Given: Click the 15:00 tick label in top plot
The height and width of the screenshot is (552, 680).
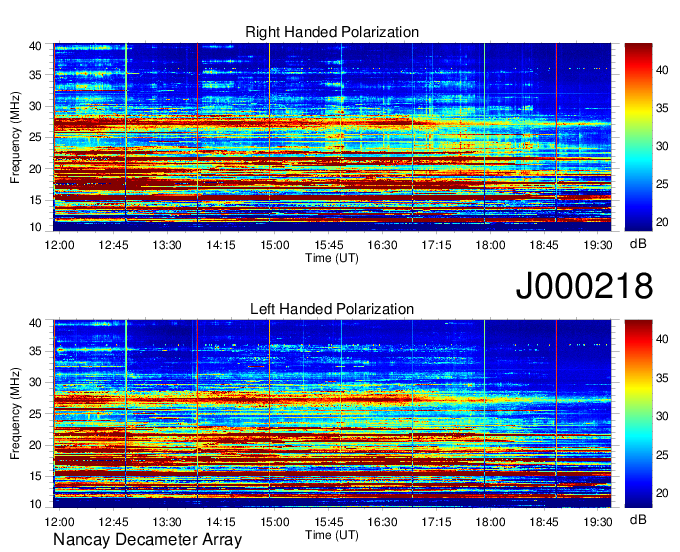Looking at the screenshot, I should [x=275, y=245].
